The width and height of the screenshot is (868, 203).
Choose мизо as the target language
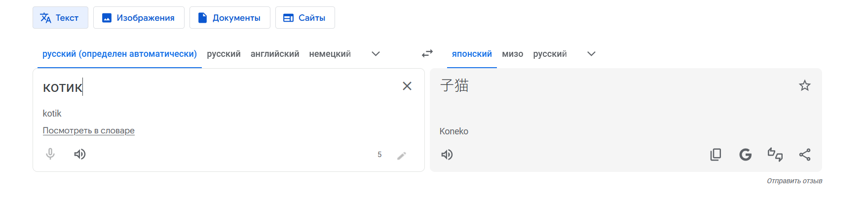pos(512,54)
